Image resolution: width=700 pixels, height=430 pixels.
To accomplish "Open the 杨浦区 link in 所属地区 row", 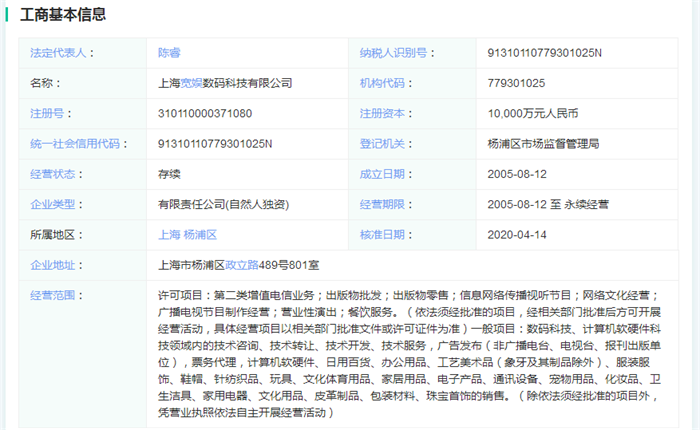I will (202, 235).
